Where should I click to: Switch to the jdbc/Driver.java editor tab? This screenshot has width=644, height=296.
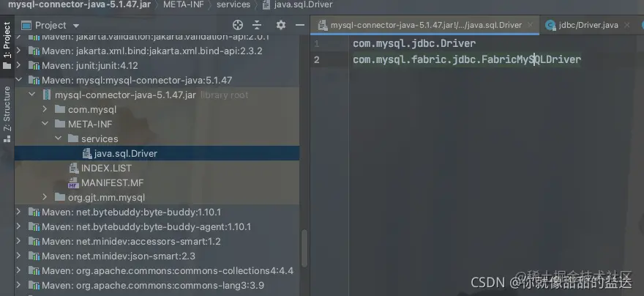tap(588, 25)
